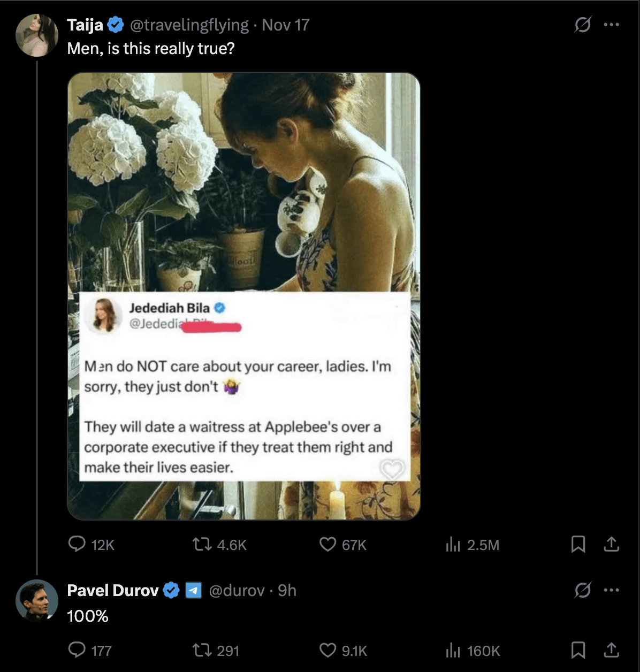The image size is (640, 672).
Task: Open Grok icon on Durov's reply
Action: 582,590
